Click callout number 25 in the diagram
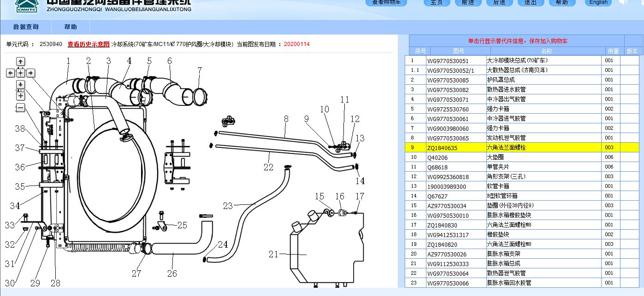 tap(183, 225)
